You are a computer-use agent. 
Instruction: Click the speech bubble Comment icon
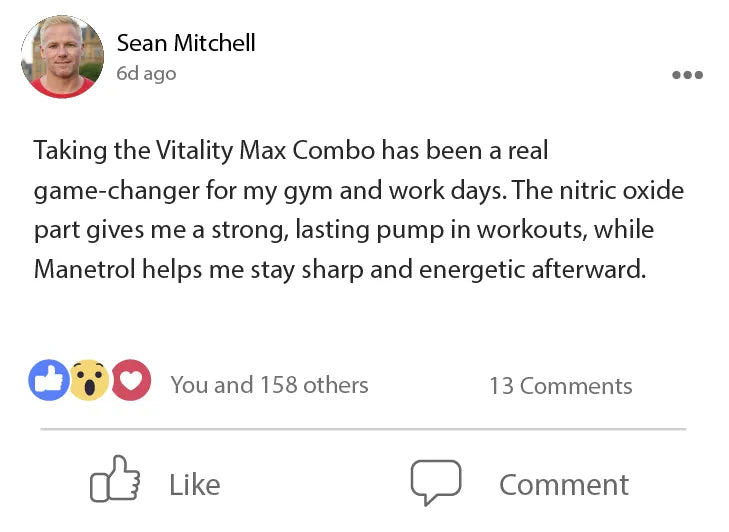[x=436, y=482]
